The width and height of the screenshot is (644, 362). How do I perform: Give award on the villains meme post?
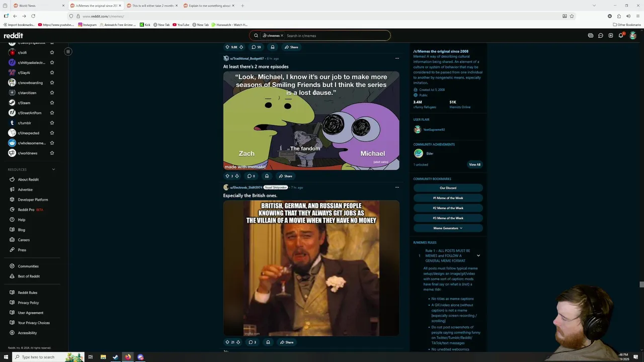click(x=268, y=342)
